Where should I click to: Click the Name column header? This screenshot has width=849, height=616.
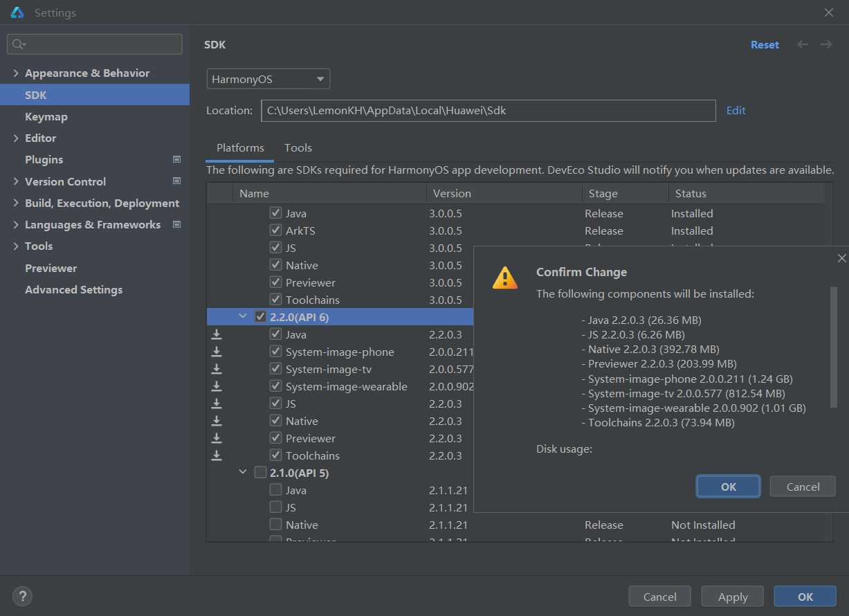tap(330, 194)
